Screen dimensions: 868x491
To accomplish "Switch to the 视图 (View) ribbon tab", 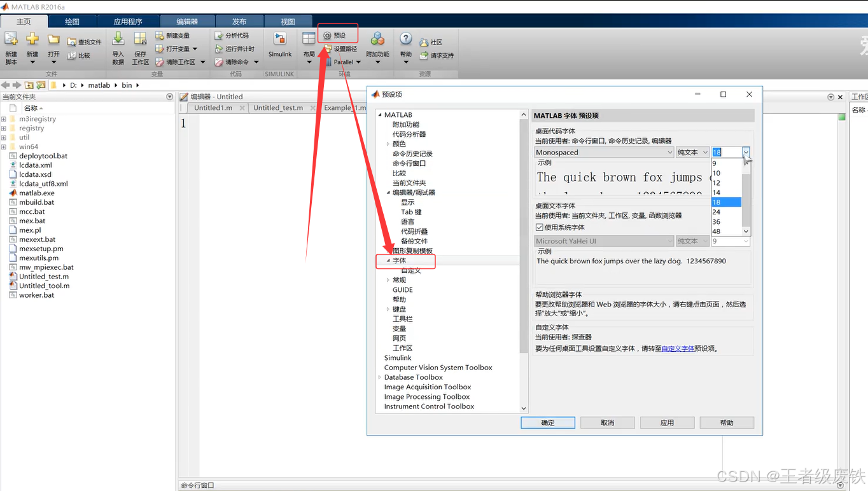I will click(x=288, y=22).
